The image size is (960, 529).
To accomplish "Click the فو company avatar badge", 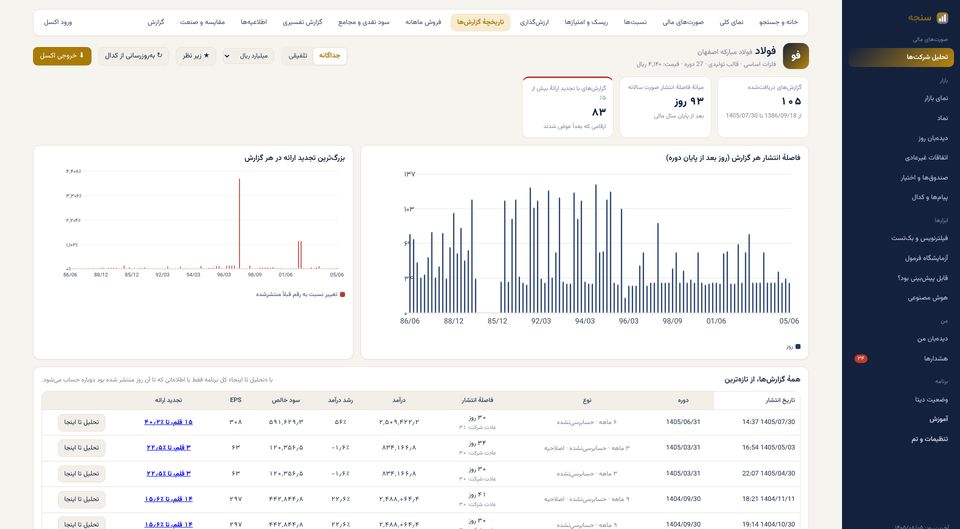I will click(x=795, y=56).
